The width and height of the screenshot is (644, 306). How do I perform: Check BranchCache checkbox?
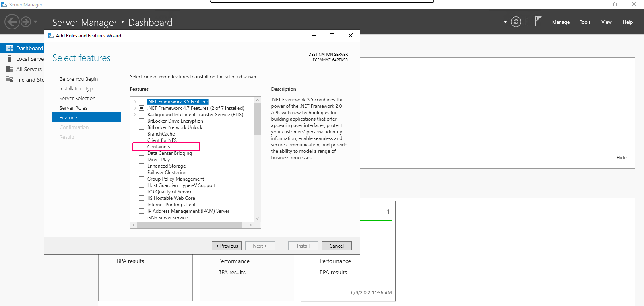pyautogui.click(x=142, y=134)
